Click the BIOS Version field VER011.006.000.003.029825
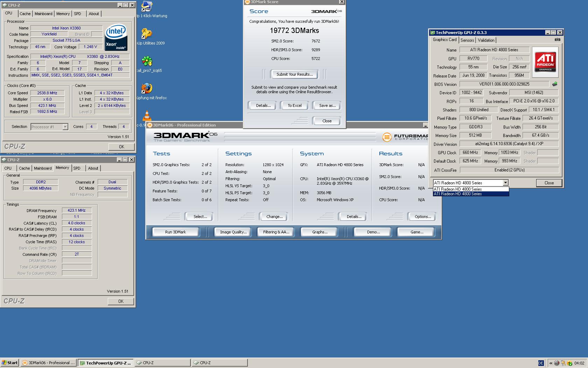This screenshot has width=588, height=368. (x=504, y=84)
